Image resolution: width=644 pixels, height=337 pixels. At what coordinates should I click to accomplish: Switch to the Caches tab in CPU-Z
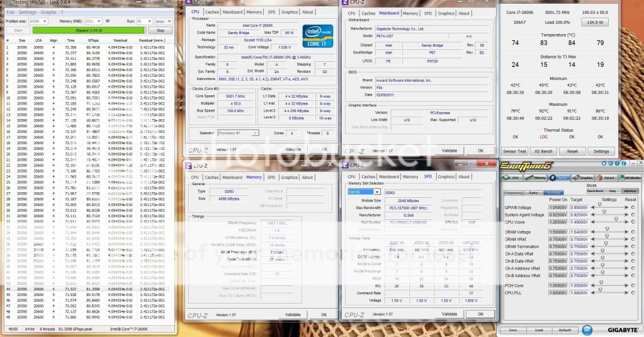coord(212,13)
